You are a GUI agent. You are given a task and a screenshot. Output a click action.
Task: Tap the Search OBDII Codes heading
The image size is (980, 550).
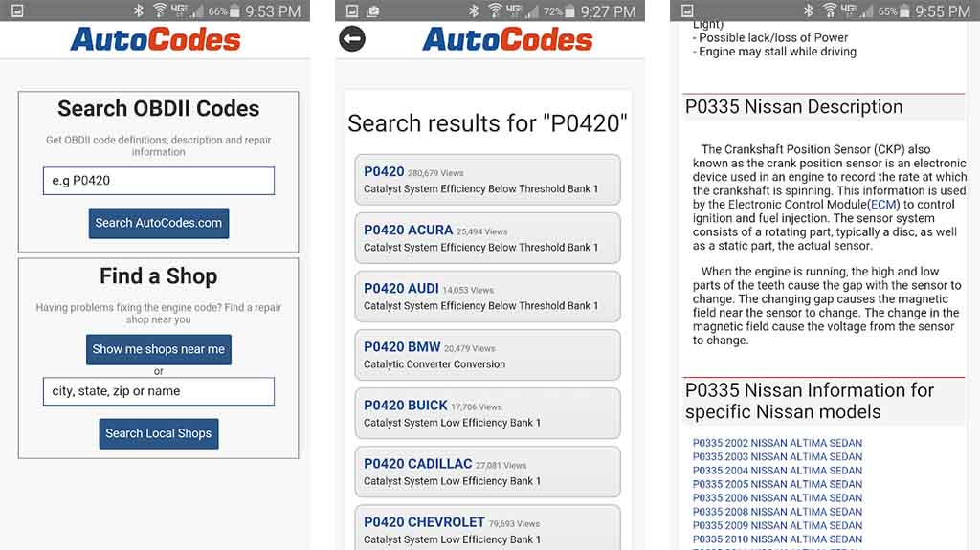point(159,109)
